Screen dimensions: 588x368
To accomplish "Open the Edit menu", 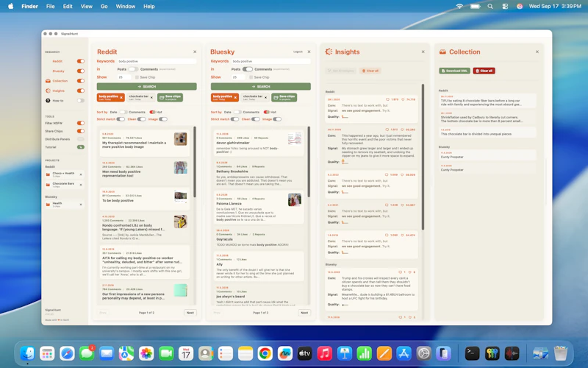I will (68, 6).
